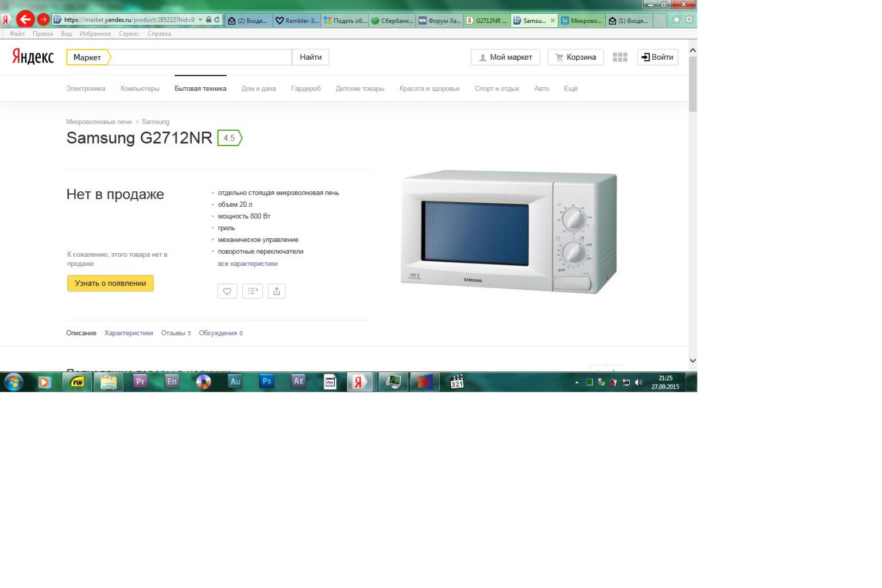Open the Справка menu
This screenshot has width=882, height=588.
pos(159,34)
